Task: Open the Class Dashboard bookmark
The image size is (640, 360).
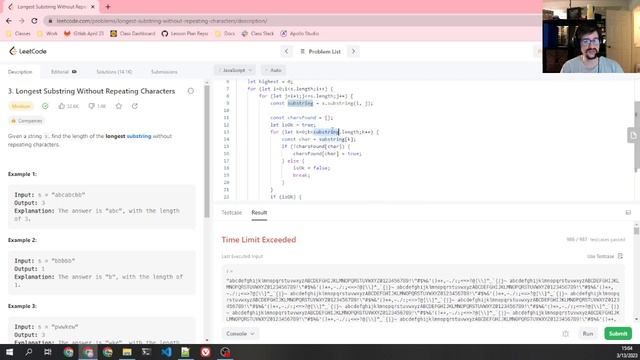Action: pos(133,33)
